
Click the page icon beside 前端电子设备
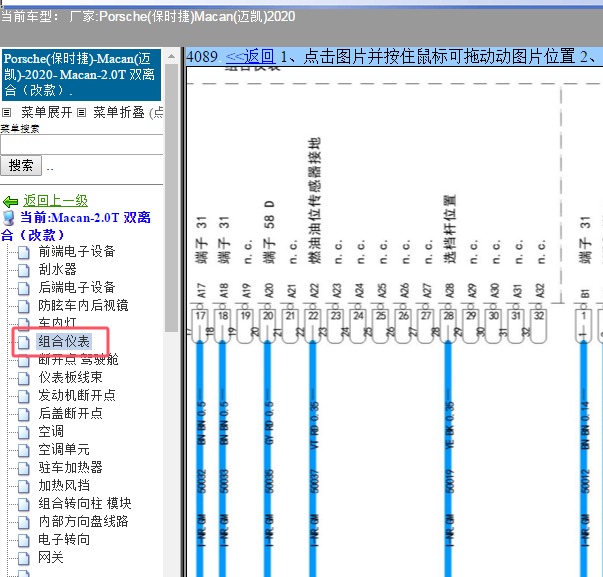24,252
